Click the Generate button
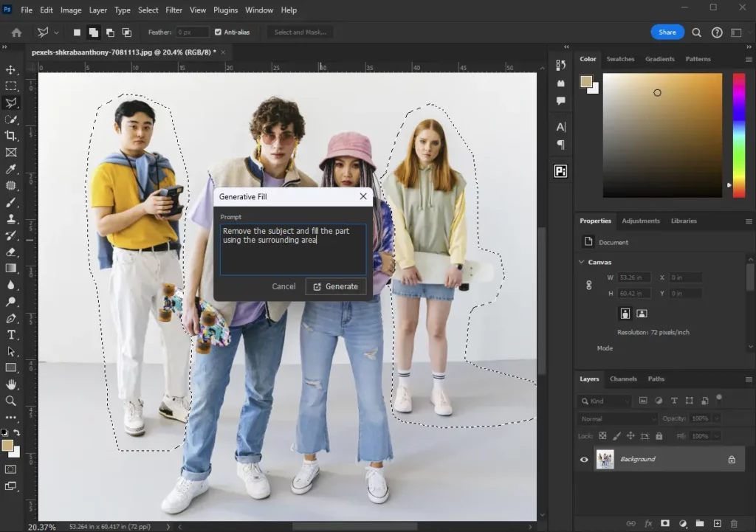The width and height of the screenshot is (756, 532). click(x=336, y=286)
